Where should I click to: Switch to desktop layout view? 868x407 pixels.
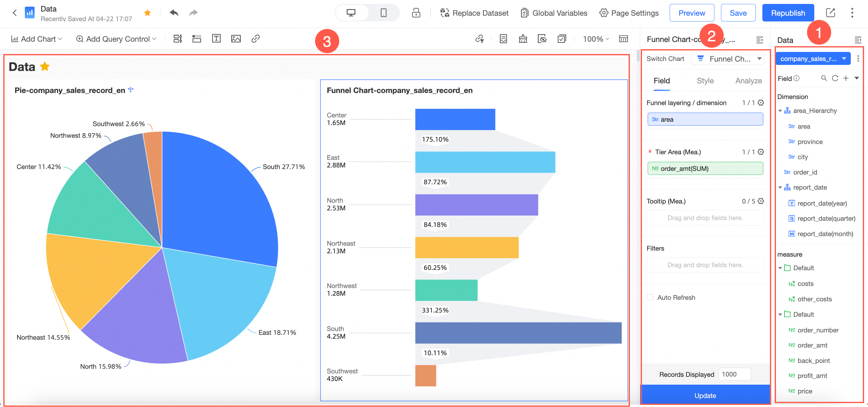pos(351,13)
